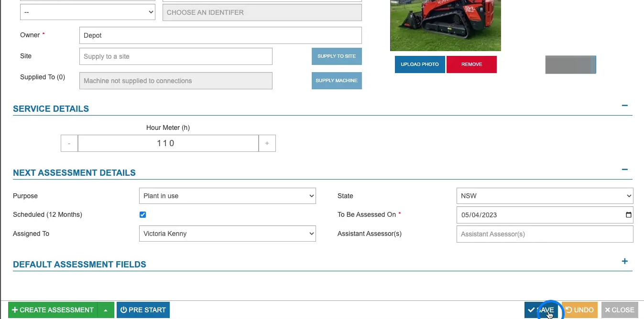Click the Hour Meter value field
644x319 pixels.
tap(168, 143)
